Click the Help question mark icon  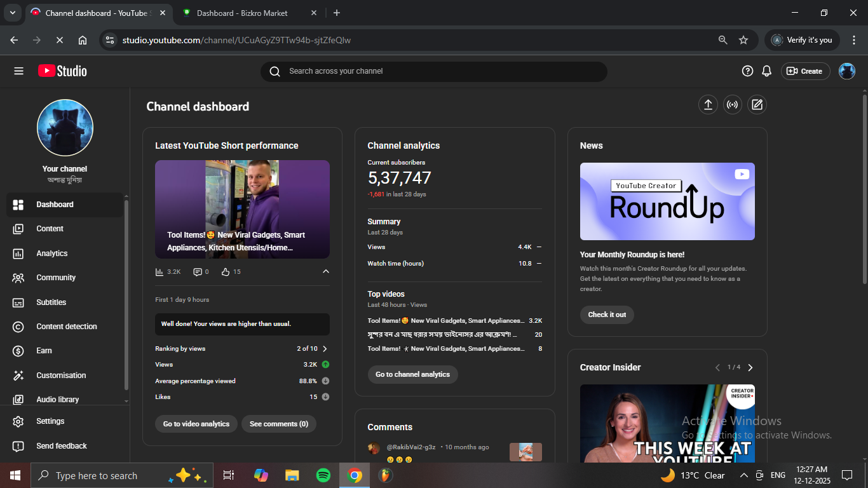click(748, 71)
